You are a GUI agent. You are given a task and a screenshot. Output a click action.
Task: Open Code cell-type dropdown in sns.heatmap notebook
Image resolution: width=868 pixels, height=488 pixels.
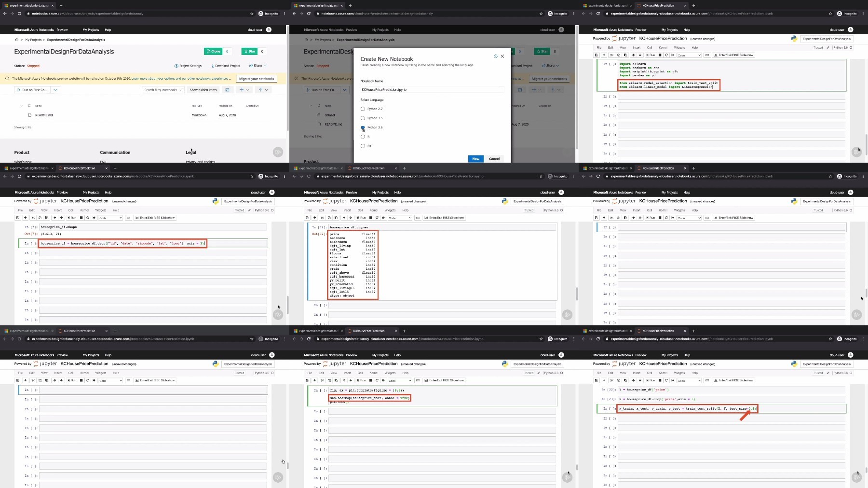[x=400, y=380]
